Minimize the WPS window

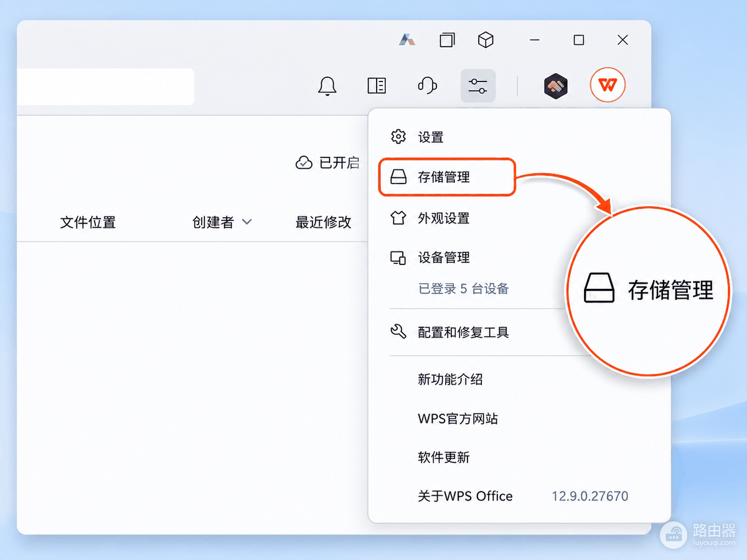point(535,40)
